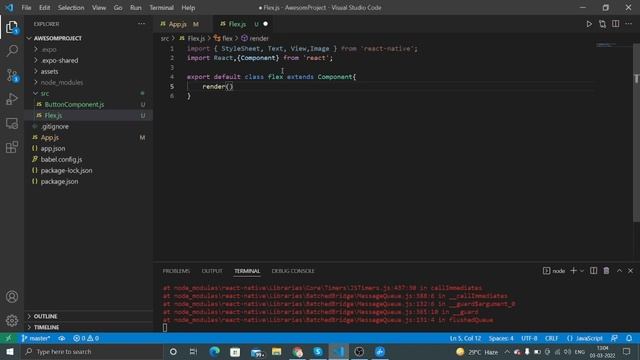Image resolution: width=640 pixels, height=360 pixels.
Task: Open Extensions view
Action: [12, 147]
